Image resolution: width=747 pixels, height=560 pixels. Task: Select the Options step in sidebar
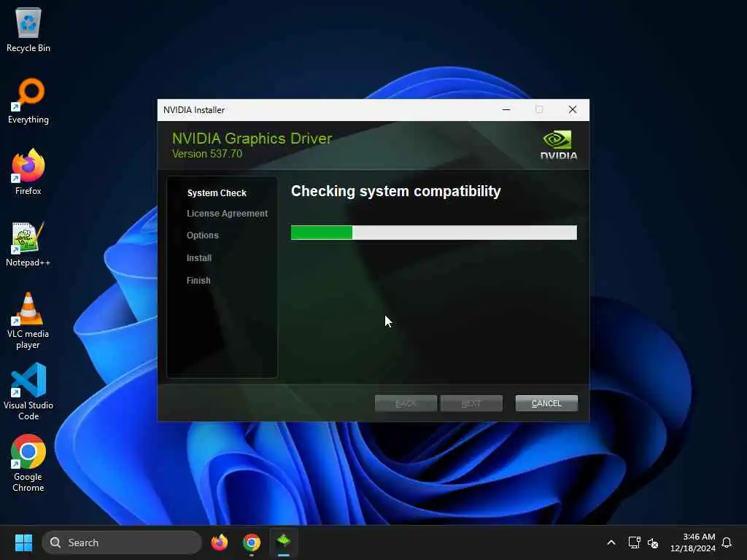coord(203,236)
